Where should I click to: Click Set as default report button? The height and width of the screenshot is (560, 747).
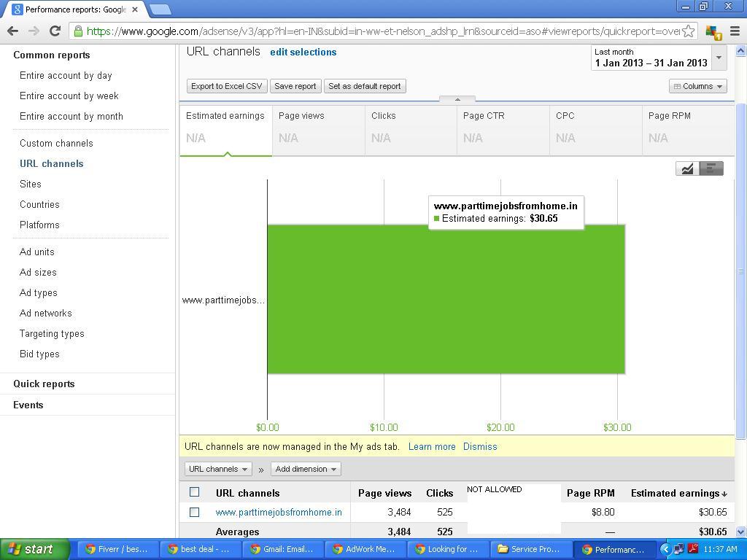coord(365,86)
